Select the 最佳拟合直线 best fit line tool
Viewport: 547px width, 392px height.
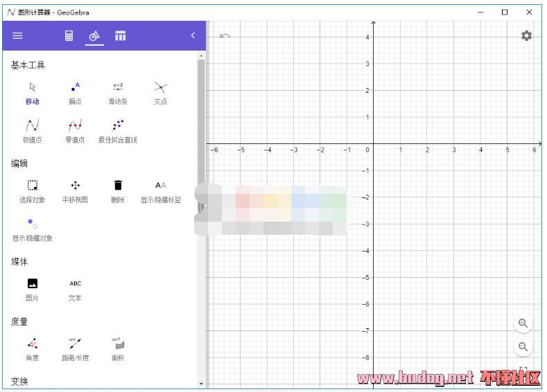click(118, 131)
